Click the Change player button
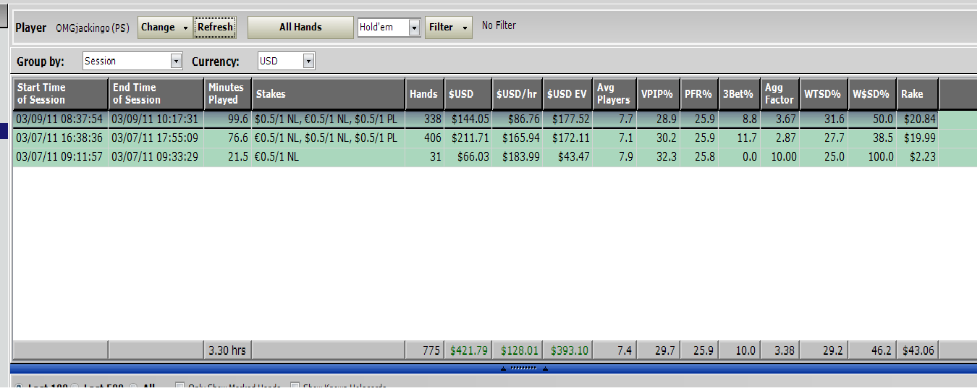The width and height of the screenshot is (980, 391). click(x=165, y=28)
